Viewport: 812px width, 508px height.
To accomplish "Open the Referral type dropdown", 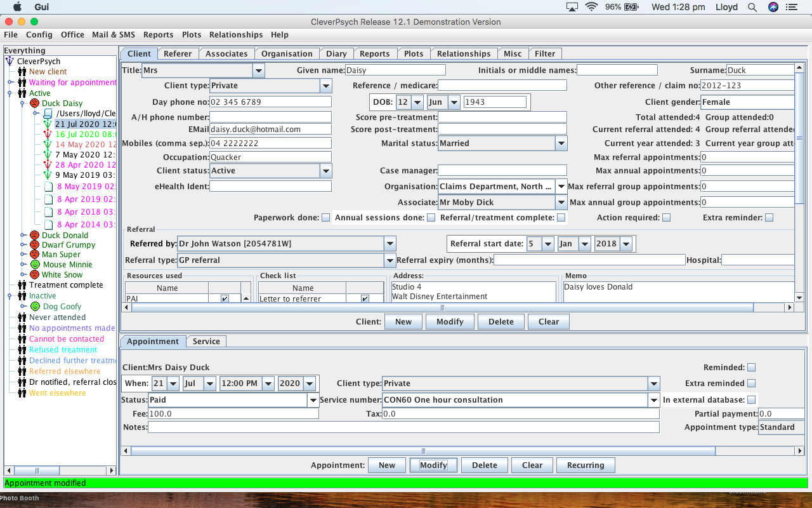I will click(x=390, y=260).
